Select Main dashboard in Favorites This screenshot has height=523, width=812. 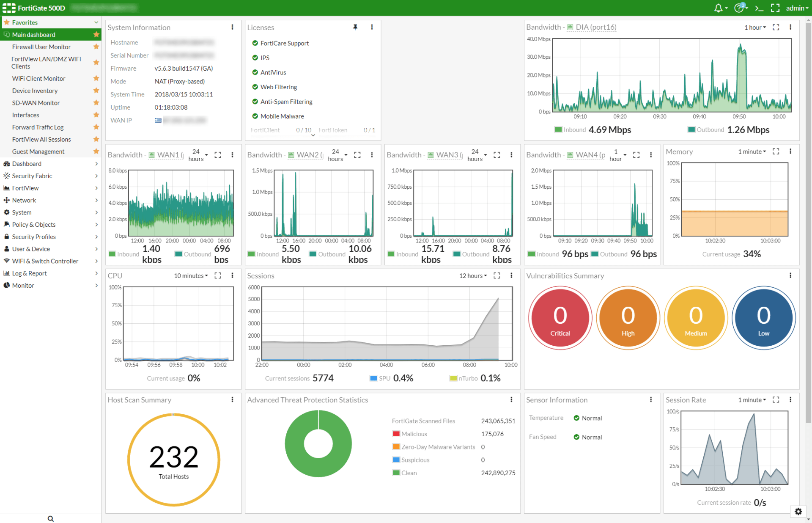click(x=51, y=35)
